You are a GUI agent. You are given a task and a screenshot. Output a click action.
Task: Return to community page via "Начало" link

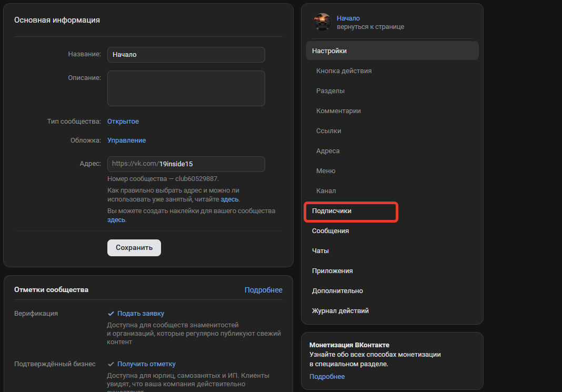pos(348,18)
